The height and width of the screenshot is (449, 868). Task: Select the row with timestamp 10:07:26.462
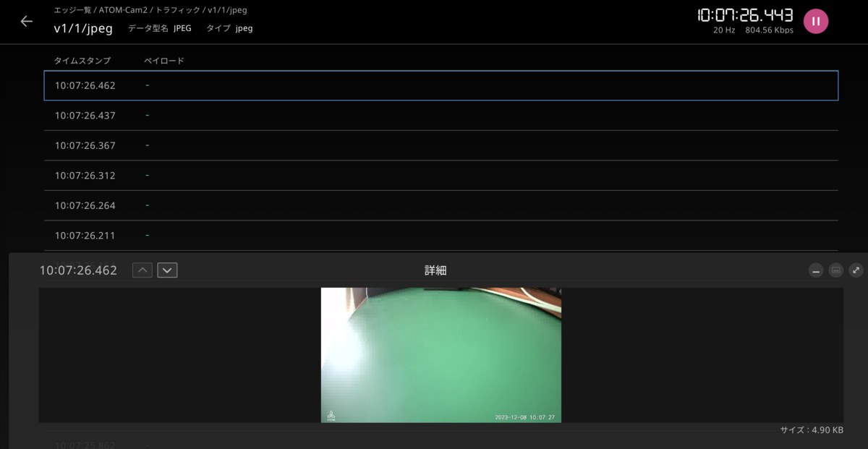[441, 85]
